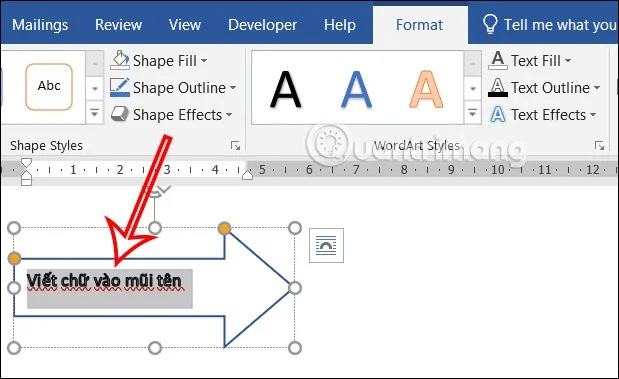The width and height of the screenshot is (619, 379).
Task: Open the Shape Effects dropdown arrow
Action: [x=229, y=115]
